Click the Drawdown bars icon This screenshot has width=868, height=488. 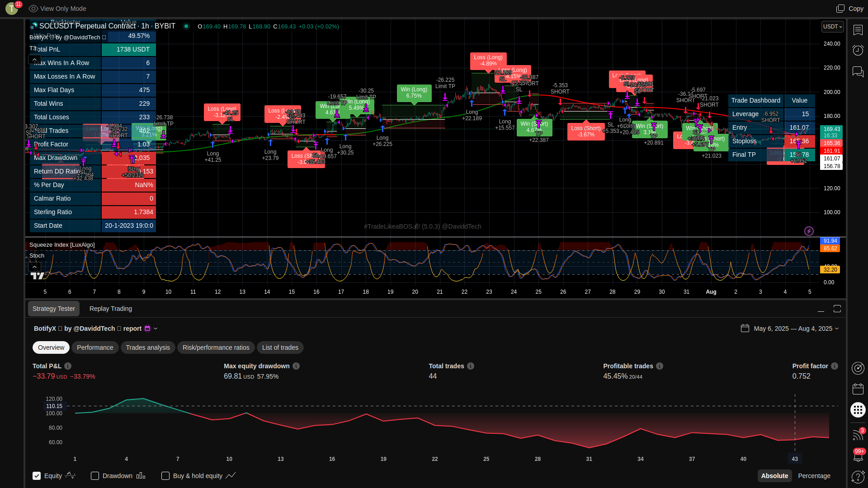[x=141, y=475]
